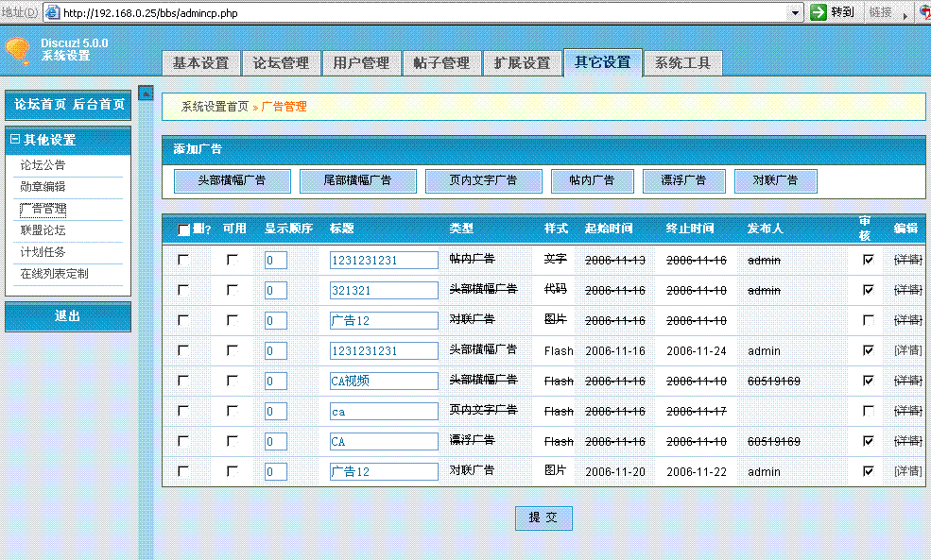
Task: Add a 头部横幅广告 advertisement
Action: (x=232, y=180)
